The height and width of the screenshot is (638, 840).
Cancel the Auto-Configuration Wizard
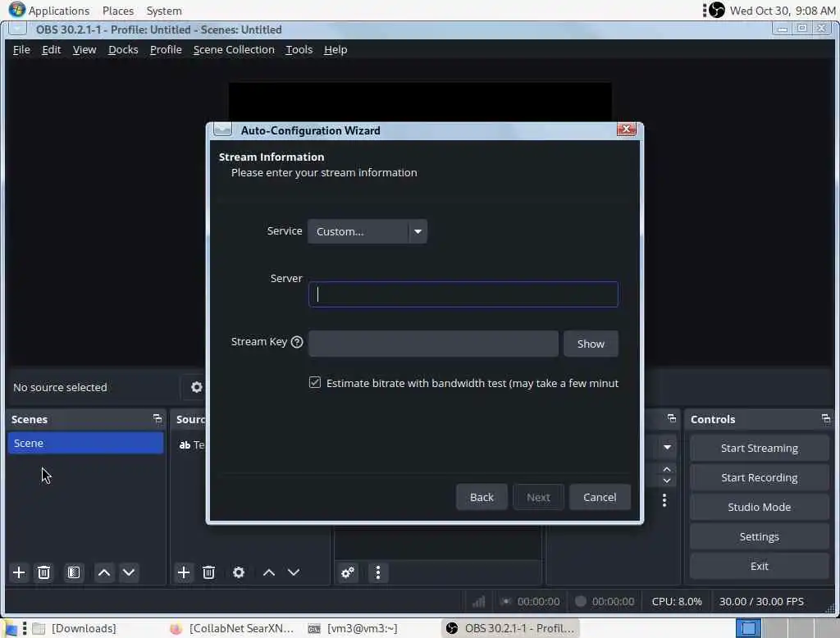[600, 497]
